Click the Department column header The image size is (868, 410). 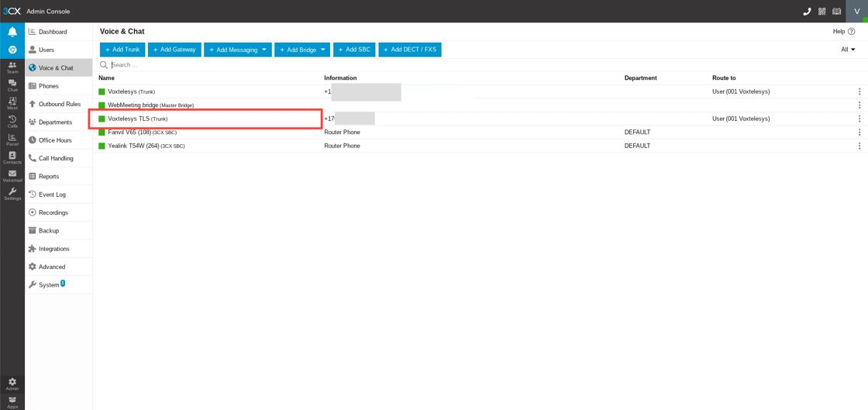(x=640, y=78)
